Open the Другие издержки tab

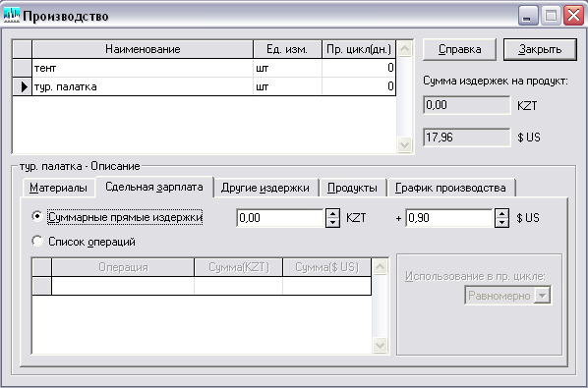click(265, 188)
